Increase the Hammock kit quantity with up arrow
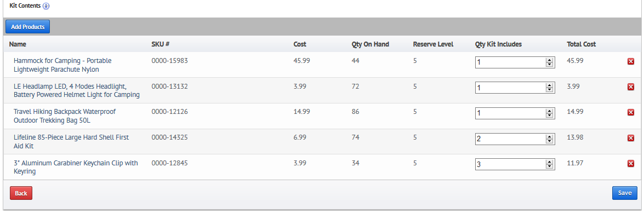This screenshot has height=213, width=644. click(549, 60)
